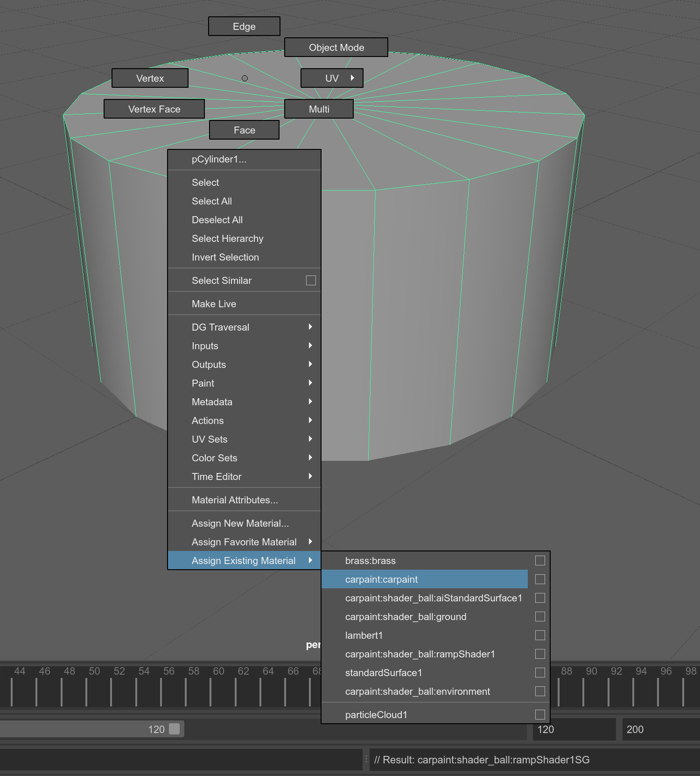Switch to Vertex Face mode
This screenshot has width=700, height=776.
point(154,109)
